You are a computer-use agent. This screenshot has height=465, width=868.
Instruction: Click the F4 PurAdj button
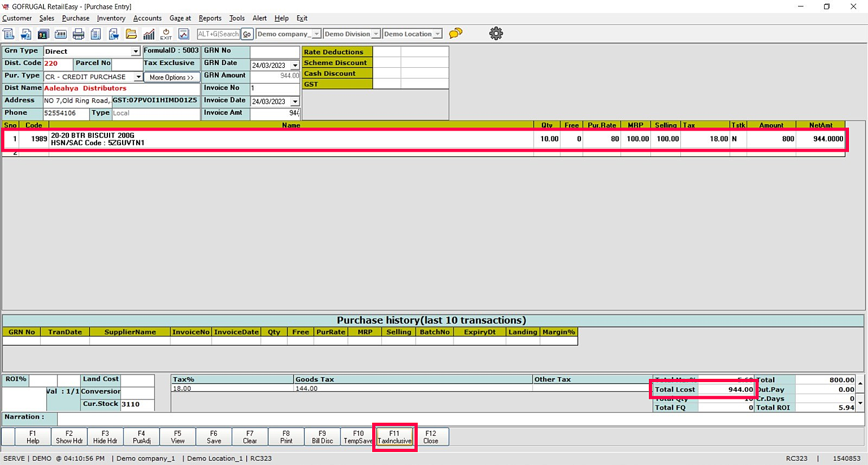(x=142, y=437)
